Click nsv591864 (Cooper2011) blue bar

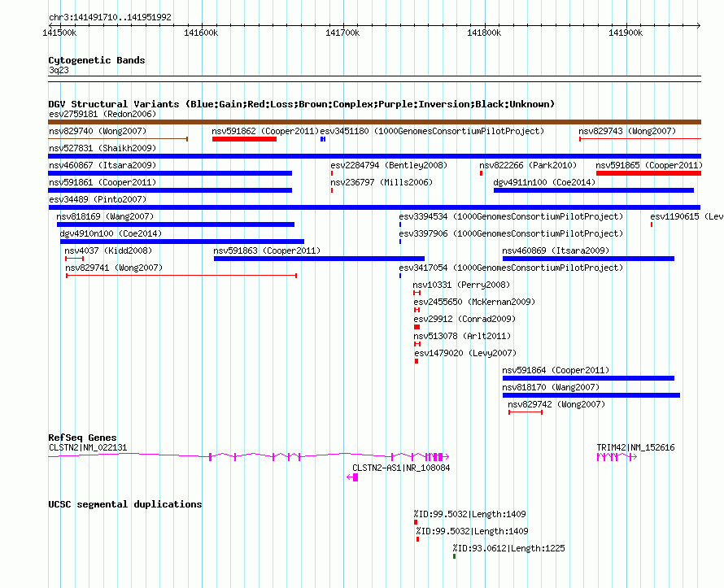(588, 378)
